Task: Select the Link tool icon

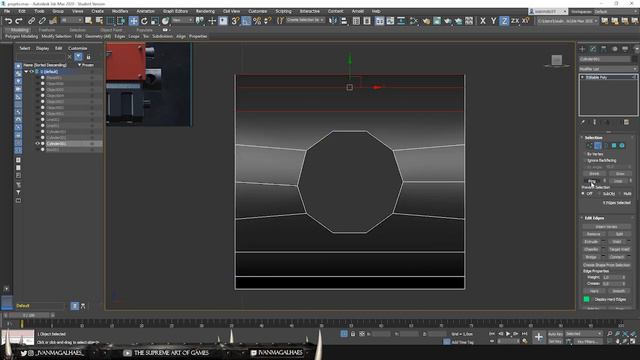Action: (x=31, y=20)
